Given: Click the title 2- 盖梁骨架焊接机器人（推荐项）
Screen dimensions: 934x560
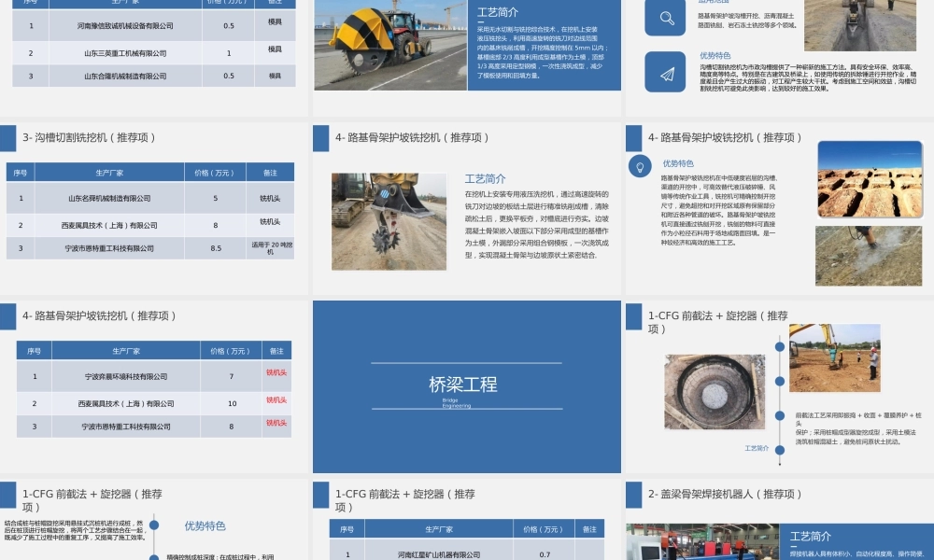Looking at the screenshot, I should coord(725,494).
